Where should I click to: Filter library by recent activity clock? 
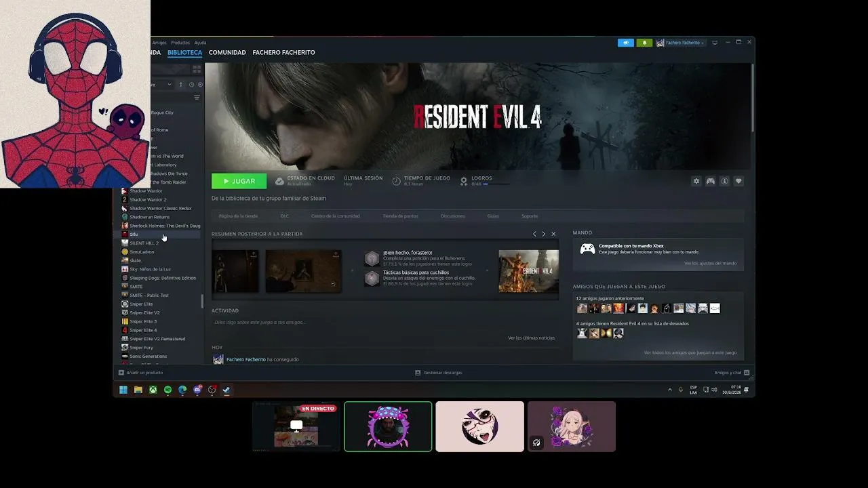pos(191,85)
